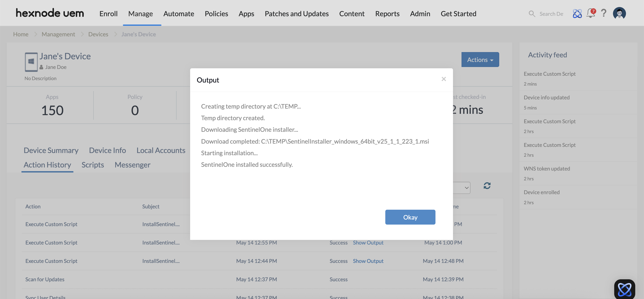
Task: Click the hexnode uem logo
Action: tap(50, 13)
